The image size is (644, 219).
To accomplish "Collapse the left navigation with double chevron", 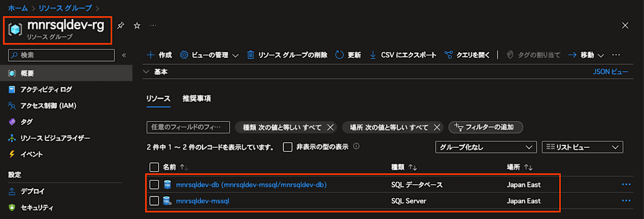I will pos(124,55).
